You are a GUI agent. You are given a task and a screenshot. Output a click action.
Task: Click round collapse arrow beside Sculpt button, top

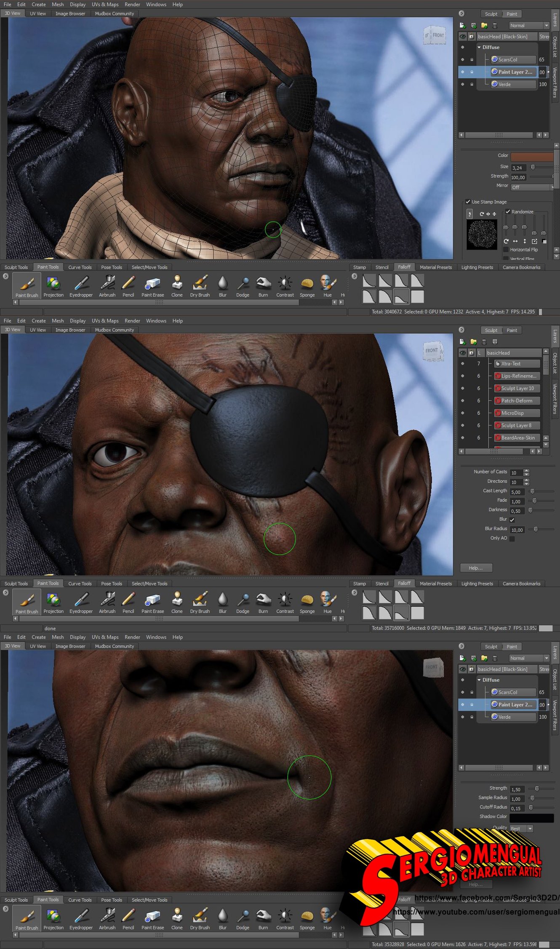[x=461, y=13]
